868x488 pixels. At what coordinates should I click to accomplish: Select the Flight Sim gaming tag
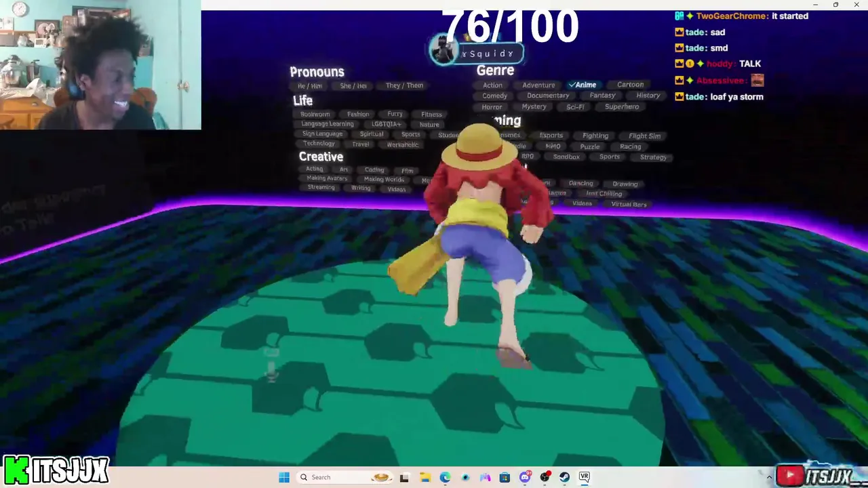644,136
